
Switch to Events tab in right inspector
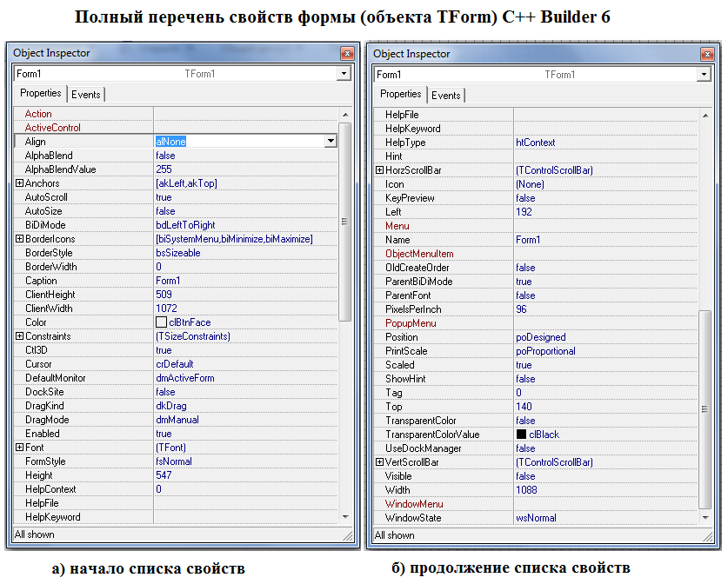[445, 95]
